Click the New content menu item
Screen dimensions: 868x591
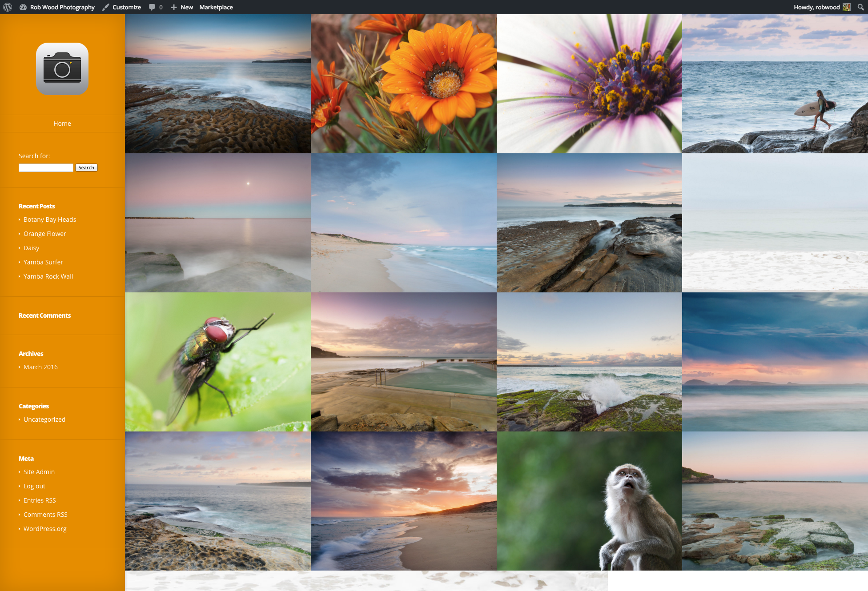(x=182, y=7)
